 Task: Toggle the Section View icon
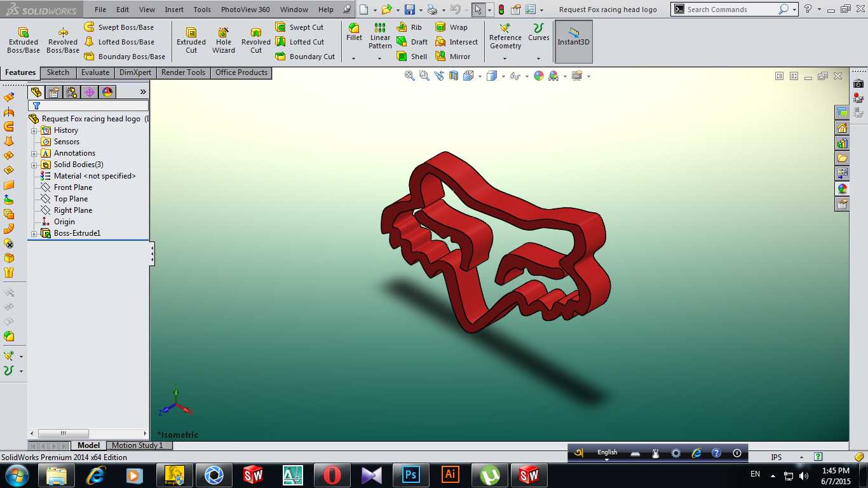454,76
